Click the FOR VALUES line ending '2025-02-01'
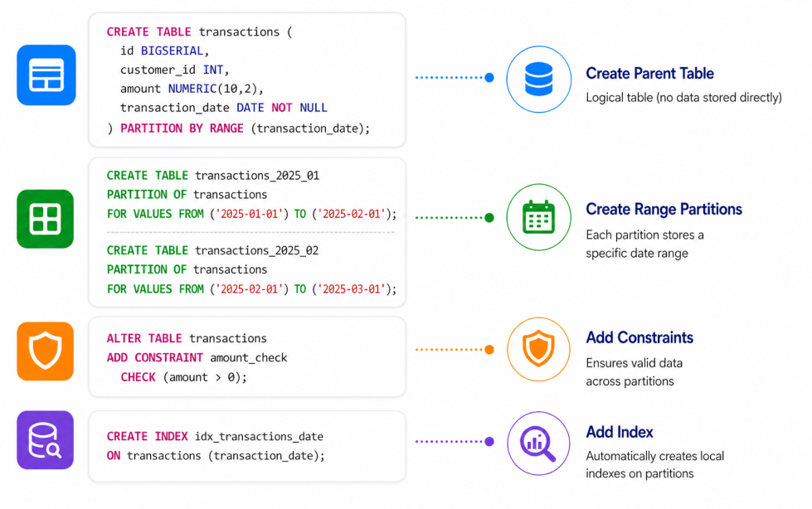 click(251, 214)
